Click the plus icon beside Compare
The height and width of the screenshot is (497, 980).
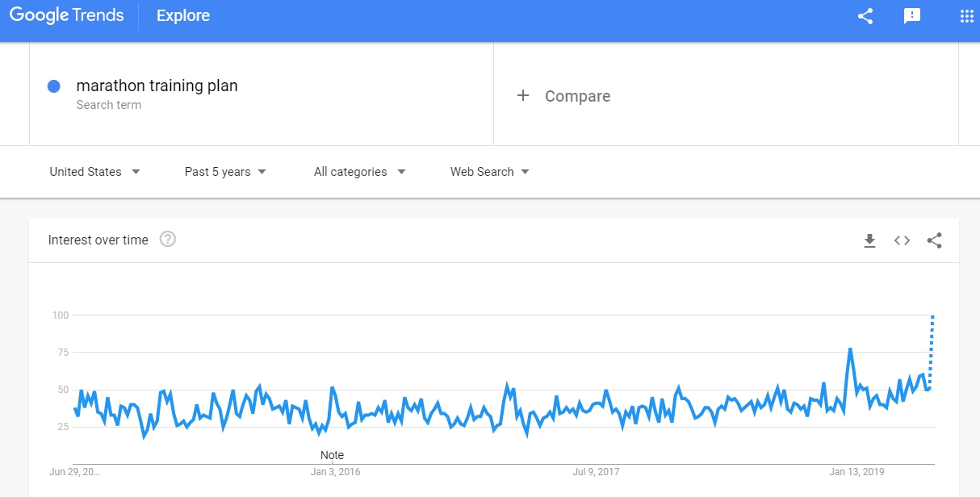point(522,95)
